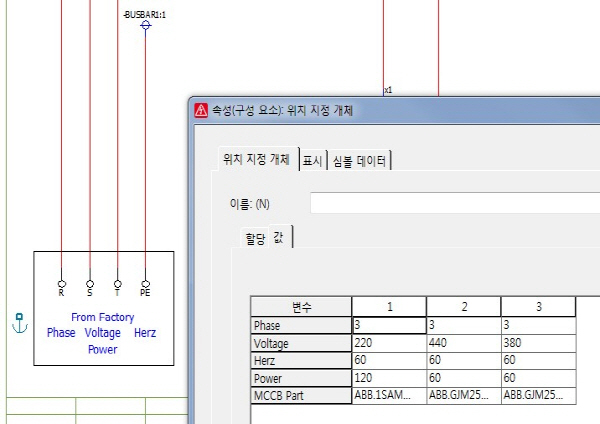Switch to the 심볼 데이터 tab
This screenshot has height=424, width=600.
[359, 161]
